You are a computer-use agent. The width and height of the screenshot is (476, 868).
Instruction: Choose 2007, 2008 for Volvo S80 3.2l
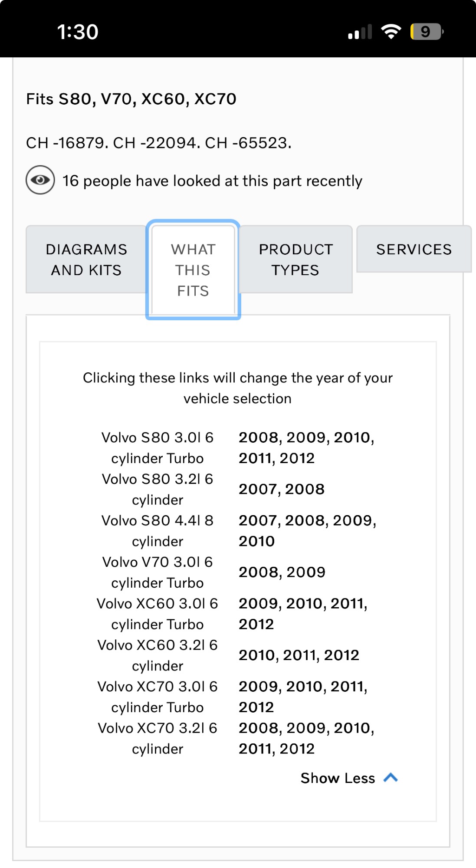(x=282, y=489)
